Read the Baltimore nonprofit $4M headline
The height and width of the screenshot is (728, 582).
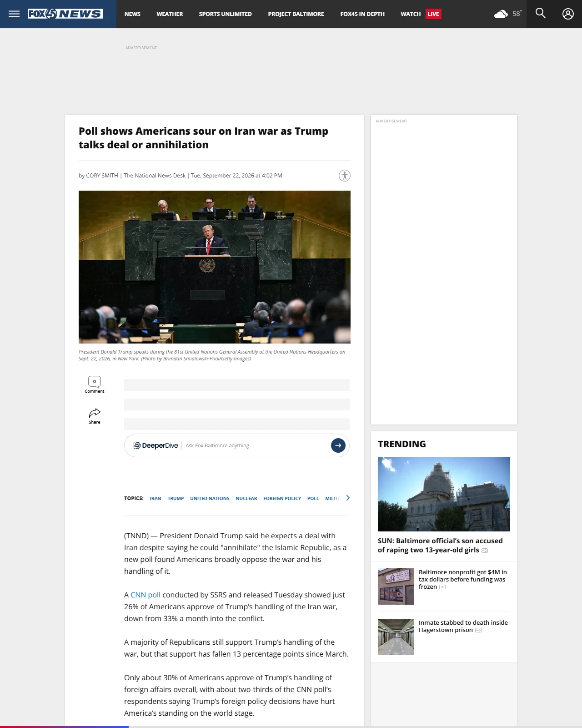(x=463, y=579)
